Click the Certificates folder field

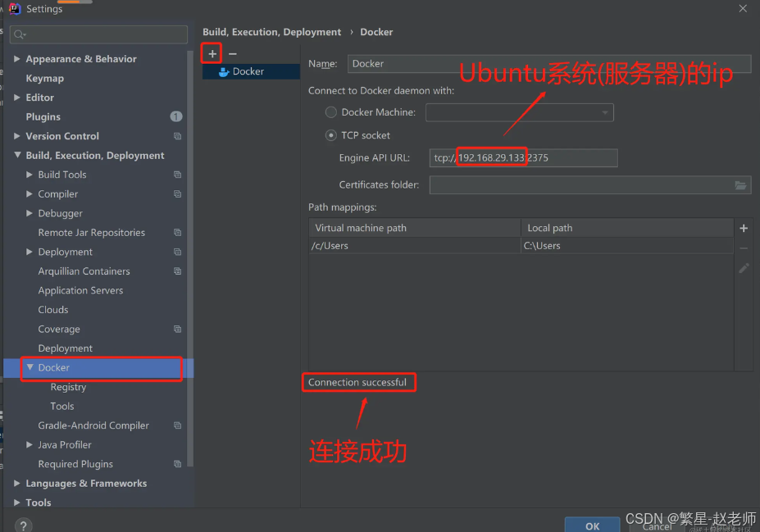[x=590, y=185]
